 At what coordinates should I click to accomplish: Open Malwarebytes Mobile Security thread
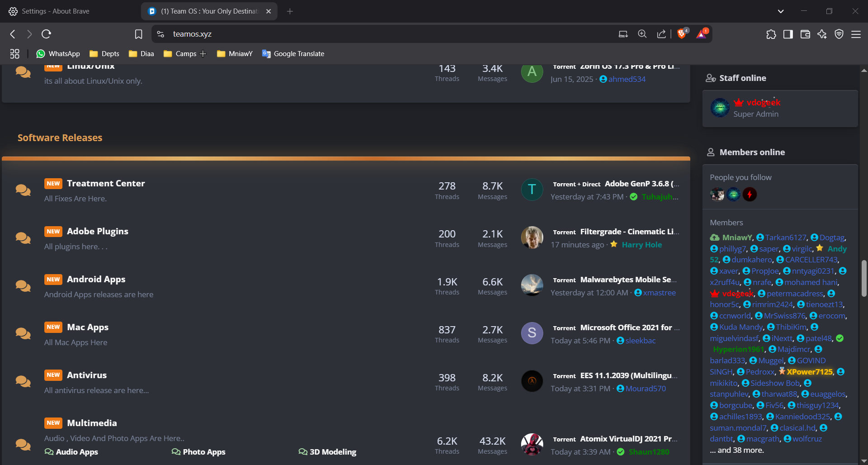629,280
